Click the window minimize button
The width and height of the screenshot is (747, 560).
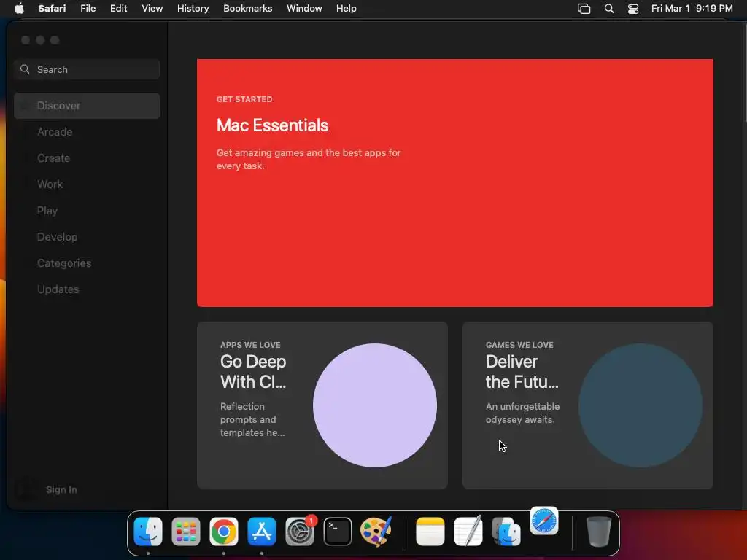(x=41, y=40)
